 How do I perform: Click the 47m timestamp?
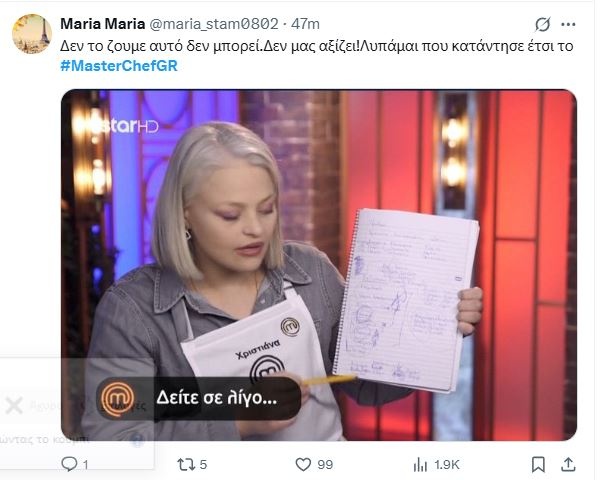click(305, 24)
